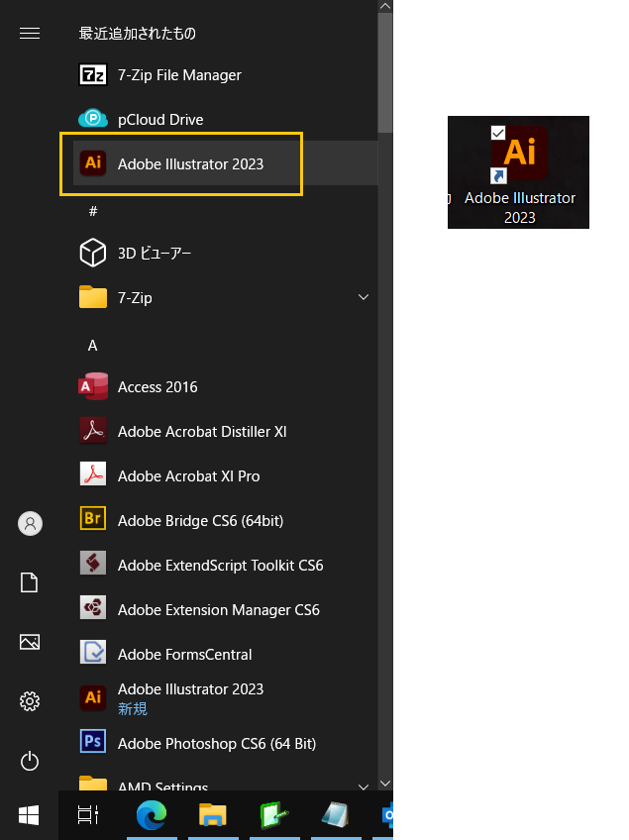Click the 7-Zip folder icon

coord(93,297)
